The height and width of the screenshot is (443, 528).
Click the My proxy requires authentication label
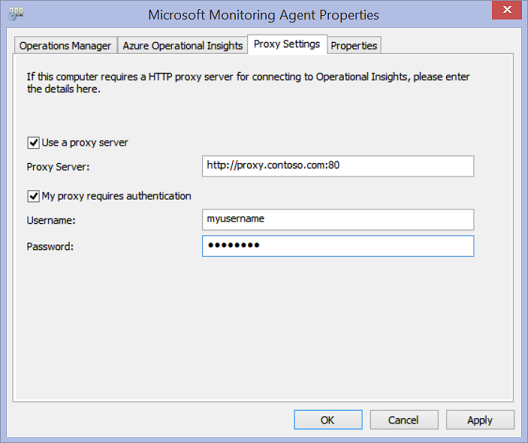[116, 196]
